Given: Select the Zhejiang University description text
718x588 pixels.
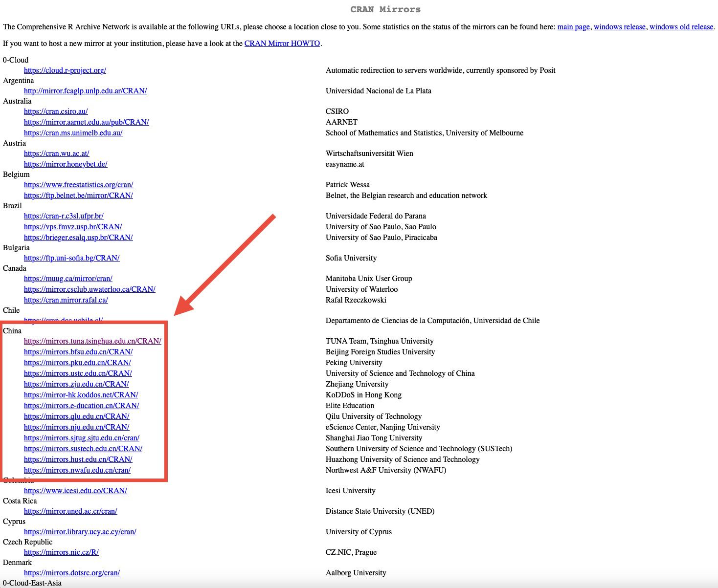Looking at the screenshot, I should click(357, 384).
